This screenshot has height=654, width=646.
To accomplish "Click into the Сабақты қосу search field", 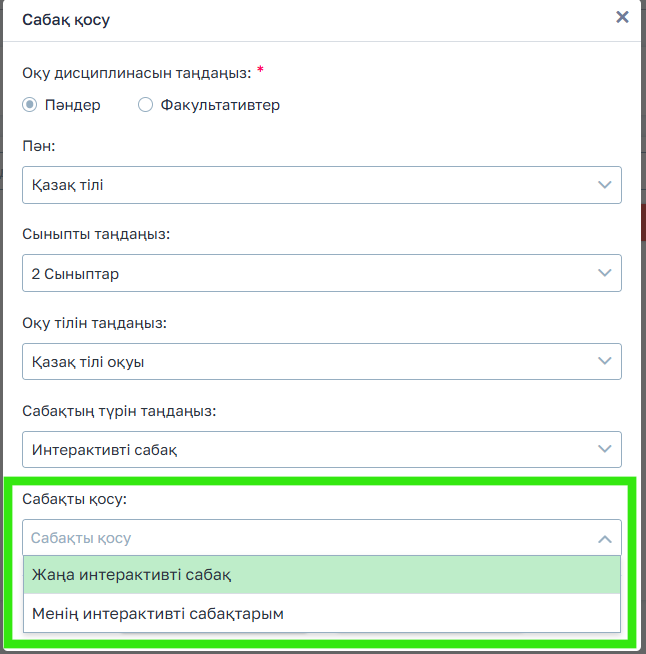I will tap(300, 538).
